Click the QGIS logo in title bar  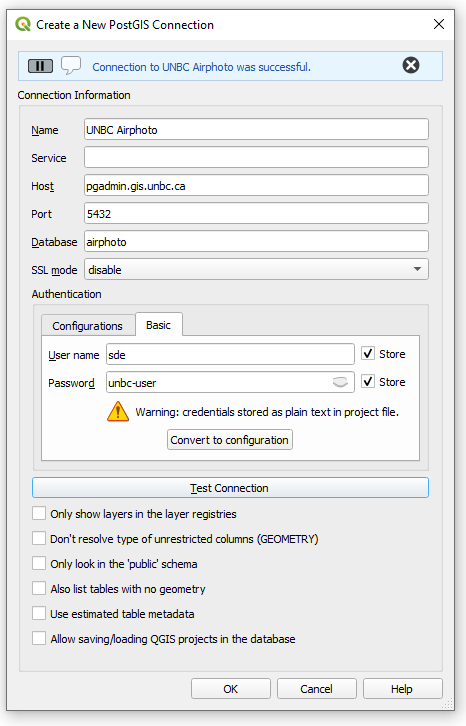(23, 24)
